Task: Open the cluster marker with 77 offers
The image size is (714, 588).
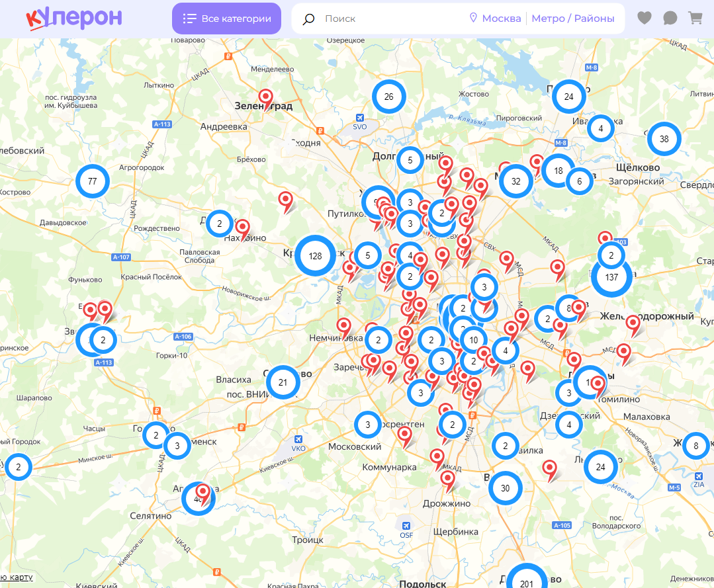Action: [93, 181]
